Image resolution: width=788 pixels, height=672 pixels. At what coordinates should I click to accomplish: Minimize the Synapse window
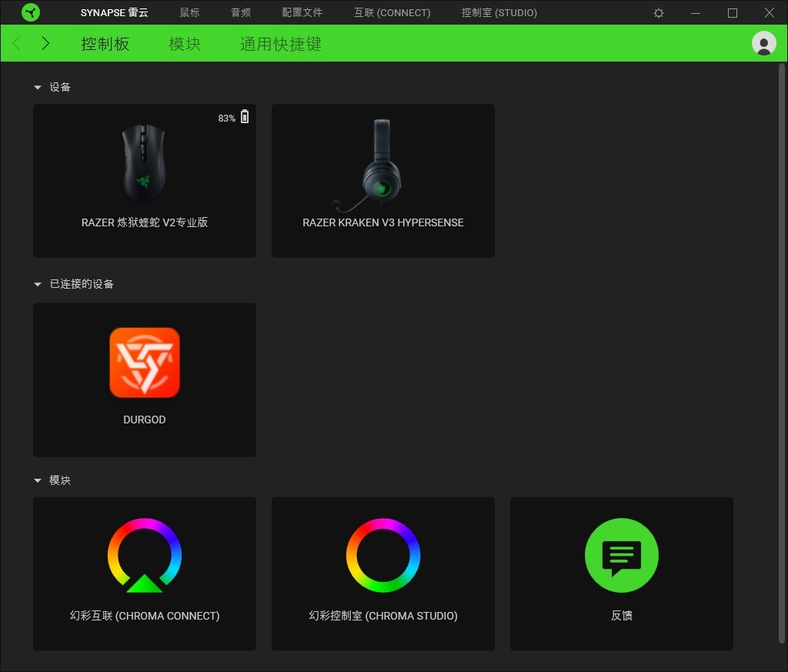(x=696, y=13)
